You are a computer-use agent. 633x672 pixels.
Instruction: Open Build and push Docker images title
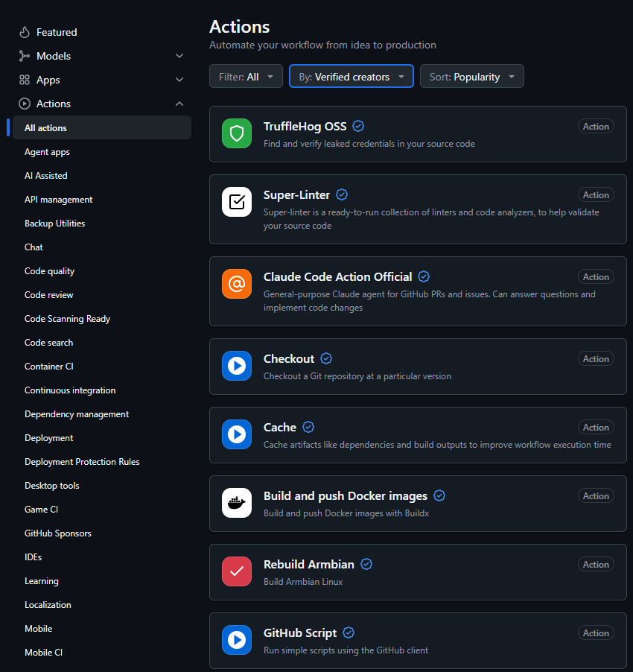[x=346, y=496]
